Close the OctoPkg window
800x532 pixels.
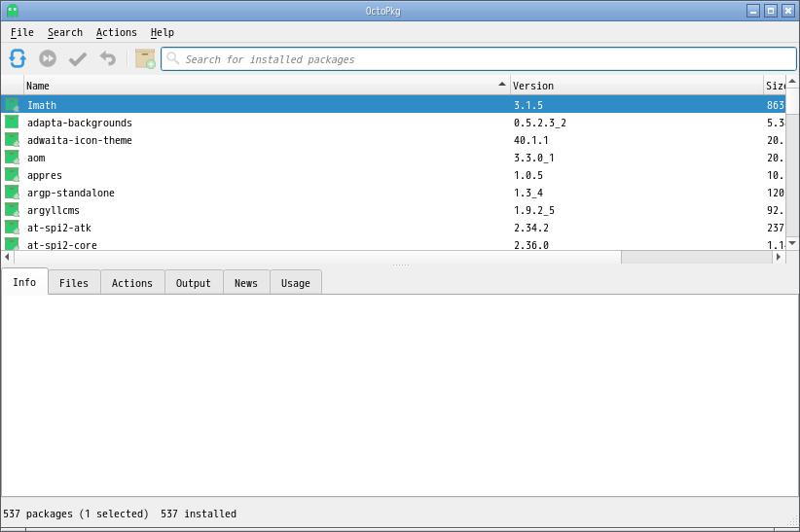[x=788, y=11]
